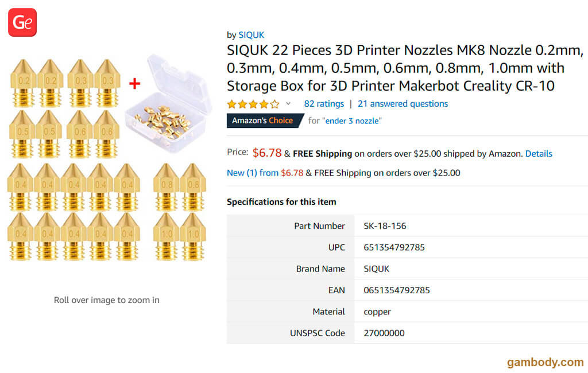Click the red plus sign icon
Image resolution: width=588 pixels, height=373 pixels.
(x=134, y=84)
